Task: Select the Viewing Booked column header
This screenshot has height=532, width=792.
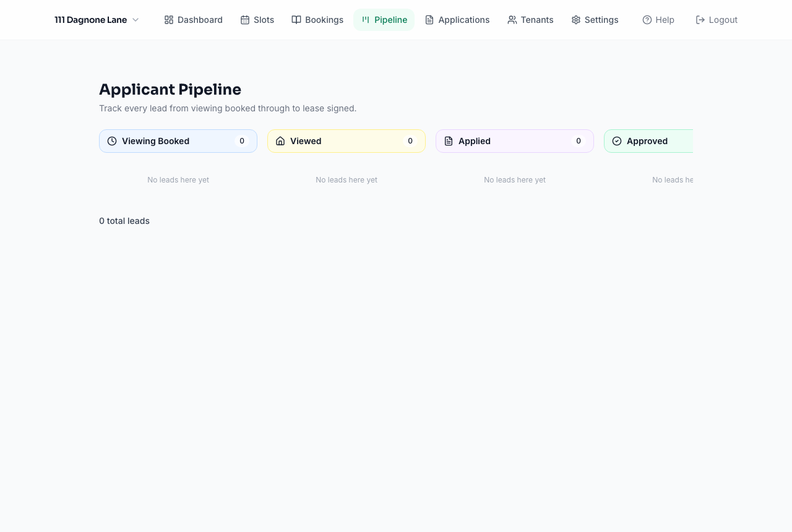Action: tap(178, 141)
